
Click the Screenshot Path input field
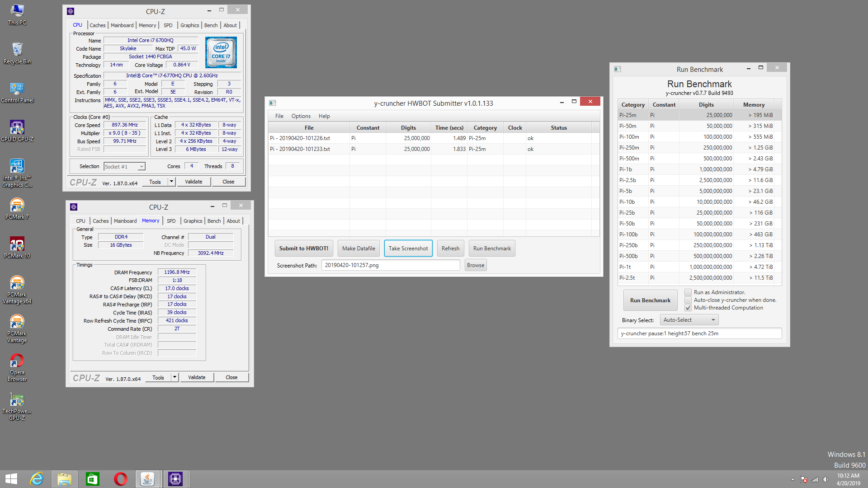pos(391,265)
